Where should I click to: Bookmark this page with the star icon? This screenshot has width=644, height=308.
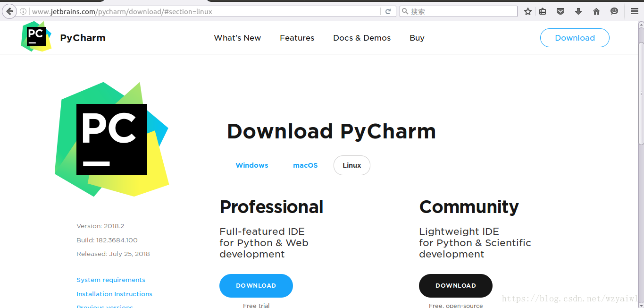coord(528,11)
